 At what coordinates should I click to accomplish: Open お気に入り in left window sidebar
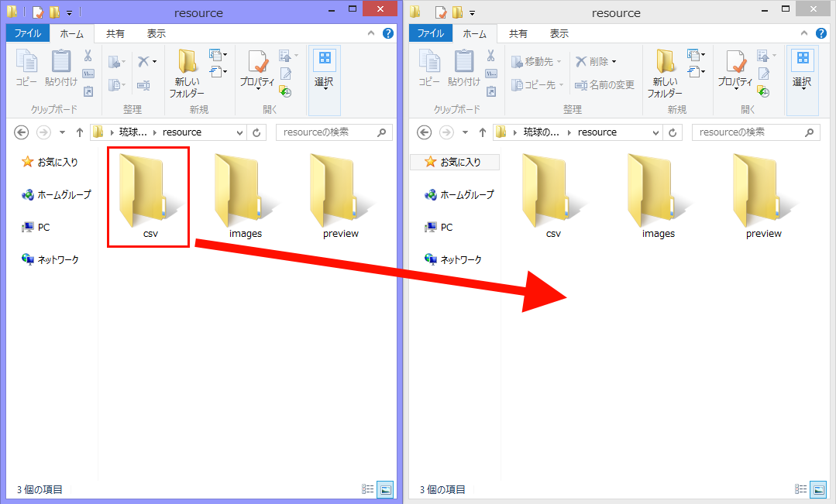[50, 162]
